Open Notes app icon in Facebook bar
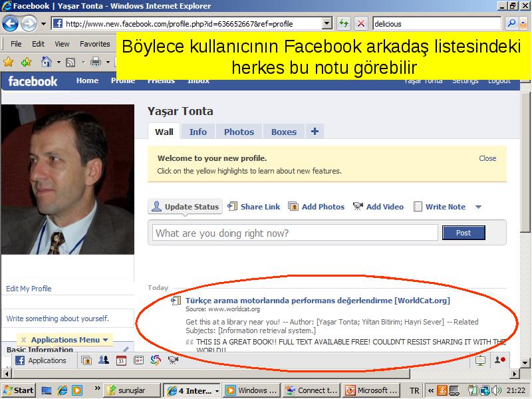532x399 pixels. (x=138, y=360)
